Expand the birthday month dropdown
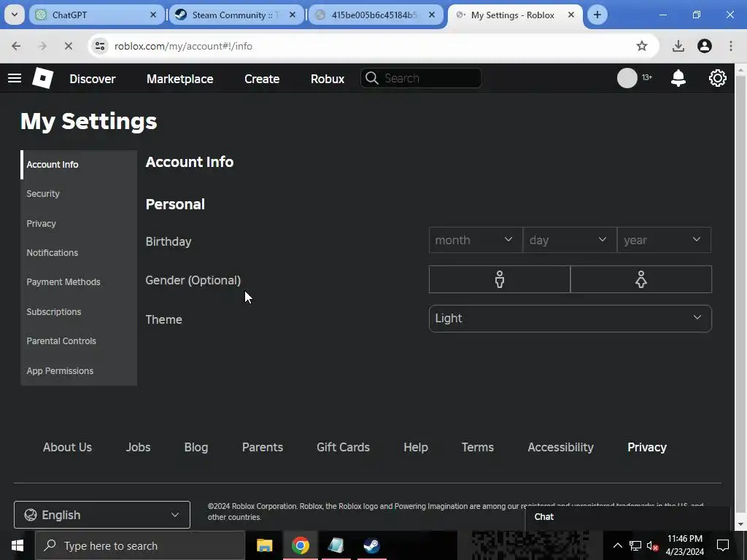Screen dimensions: 747x560 click(476, 240)
